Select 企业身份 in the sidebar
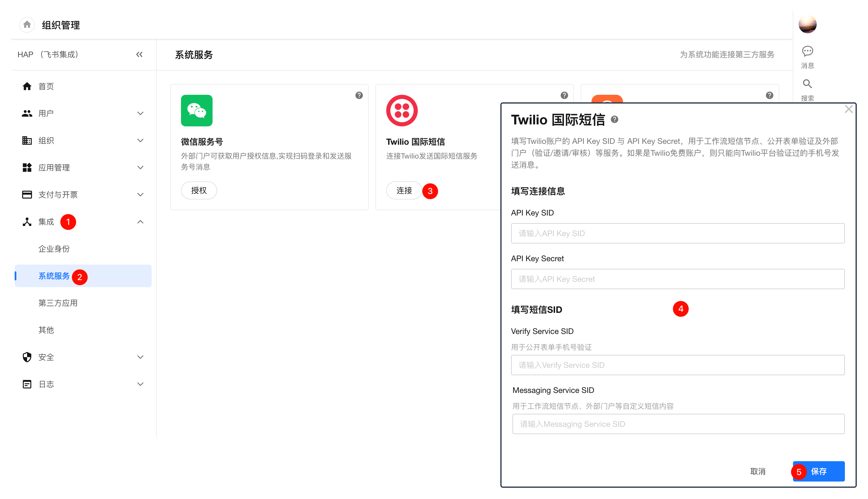Image resolution: width=868 pixels, height=499 pixels. click(x=54, y=249)
